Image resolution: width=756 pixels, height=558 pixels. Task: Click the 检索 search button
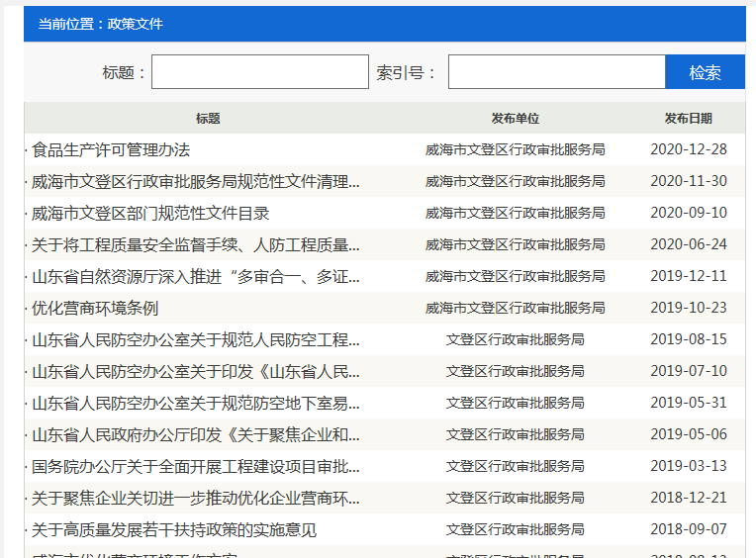point(705,72)
